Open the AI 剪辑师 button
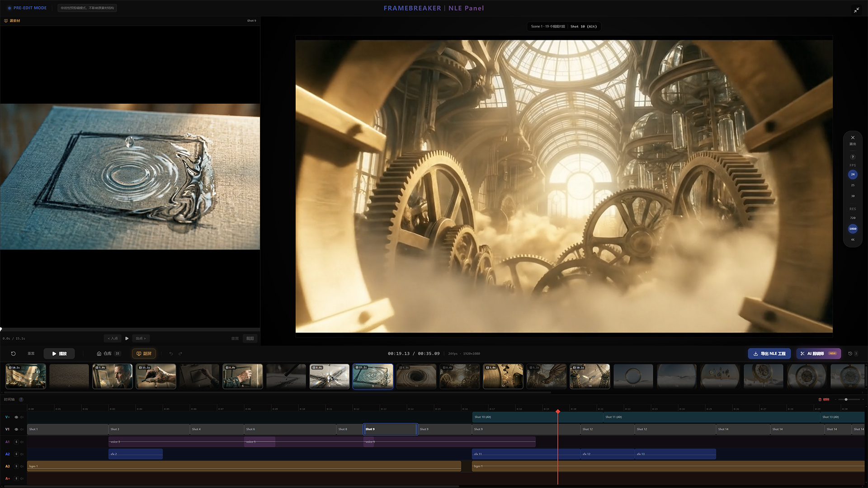The width and height of the screenshot is (868, 488). click(x=818, y=354)
